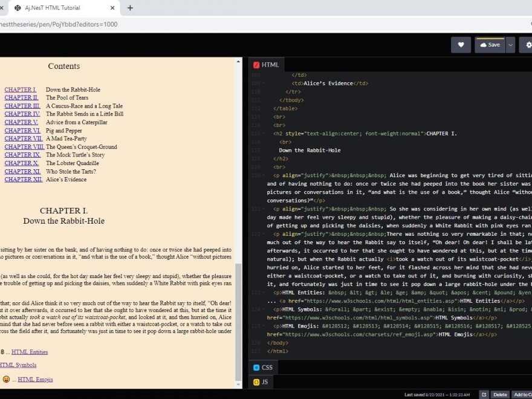Close the Aj.NesT HTML Tutorial tab
Image resolution: width=532 pixels, height=399 pixels.
click(x=113, y=8)
